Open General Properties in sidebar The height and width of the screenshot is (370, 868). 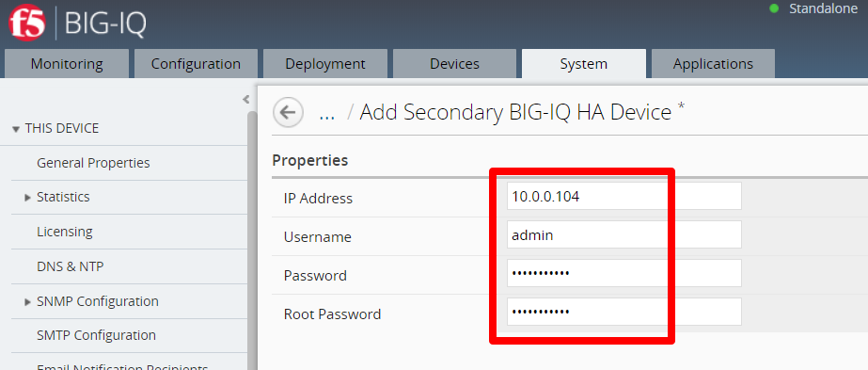[93, 163]
